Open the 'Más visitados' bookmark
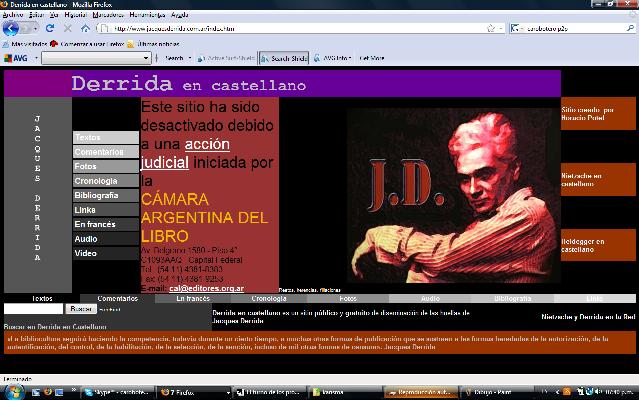The width and height of the screenshot is (639, 402). (25, 44)
